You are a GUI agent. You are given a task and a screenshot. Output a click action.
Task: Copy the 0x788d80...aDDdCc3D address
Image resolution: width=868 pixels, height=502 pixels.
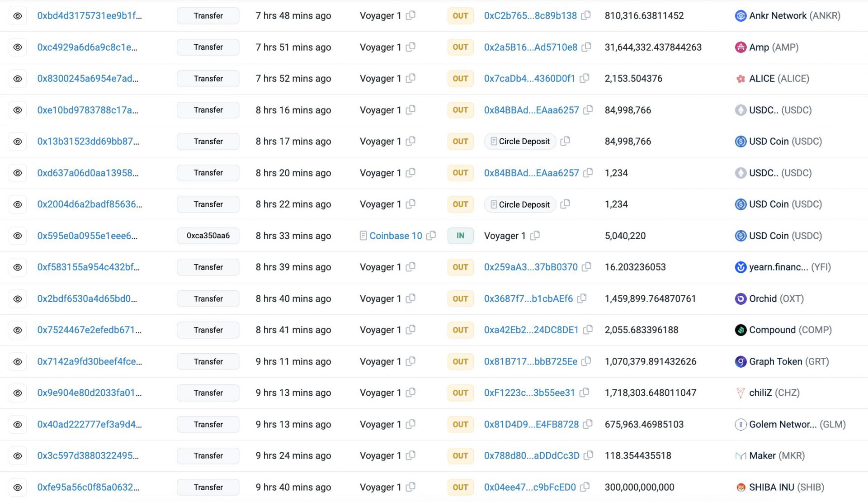(x=588, y=455)
